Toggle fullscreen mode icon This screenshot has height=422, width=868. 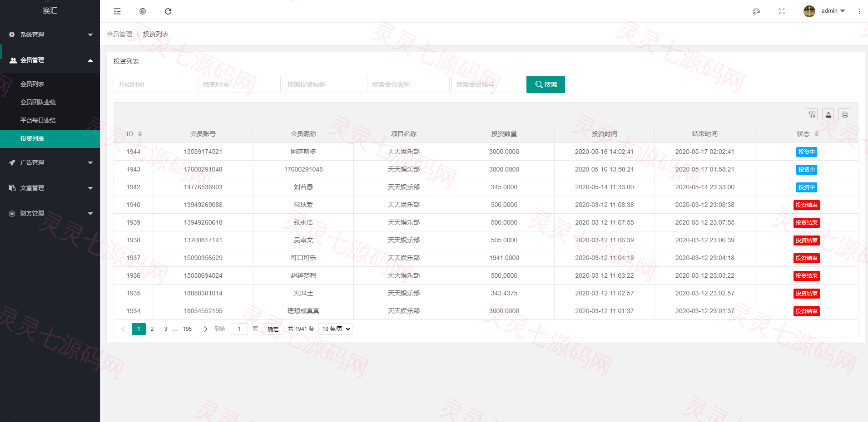coord(782,11)
